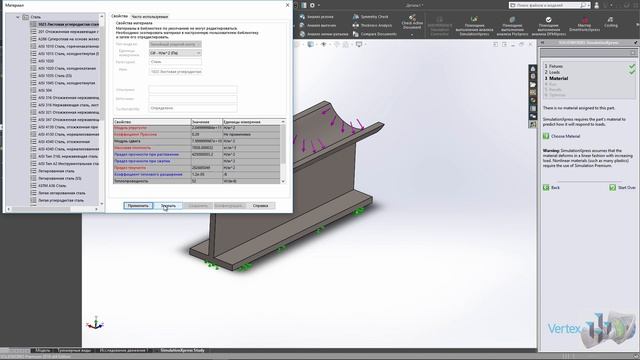Select AISI Тип A2 Инструментальная сталь
This screenshot has width=640, height=360.
click(68, 164)
